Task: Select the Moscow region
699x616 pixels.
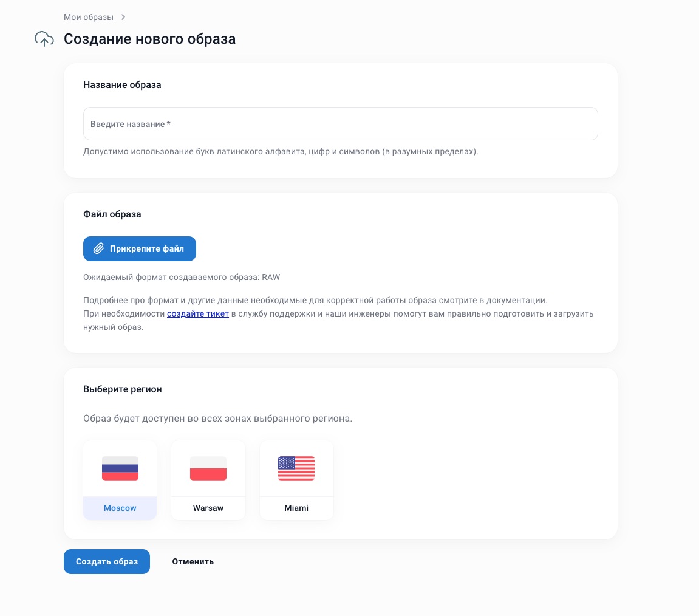Action: pyautogui.click(x=120, y=480)
